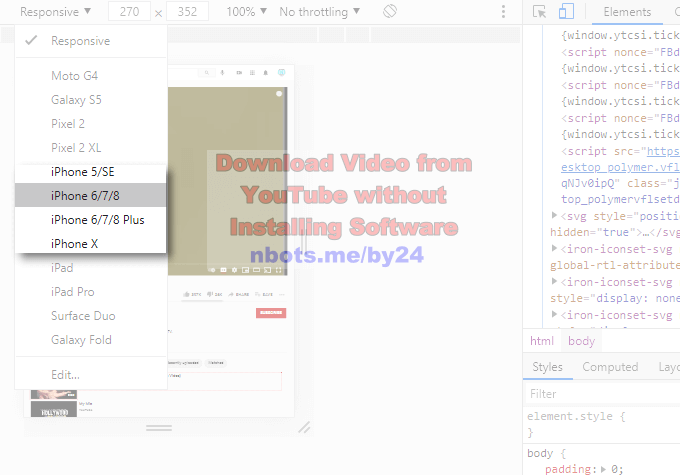
Task: Click the player cast icon
Action: click(268, 270)
